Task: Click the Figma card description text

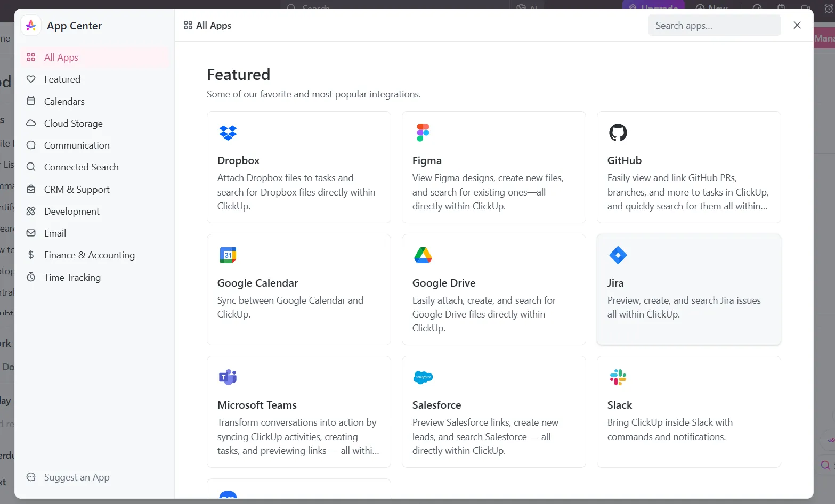Action: pyautogui.click(x=488, y=192)
